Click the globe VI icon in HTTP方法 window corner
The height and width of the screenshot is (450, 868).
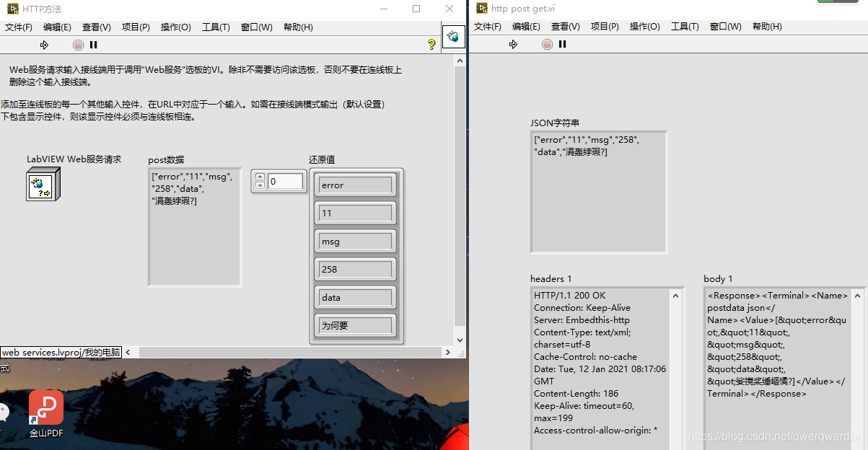click(454, 35)
